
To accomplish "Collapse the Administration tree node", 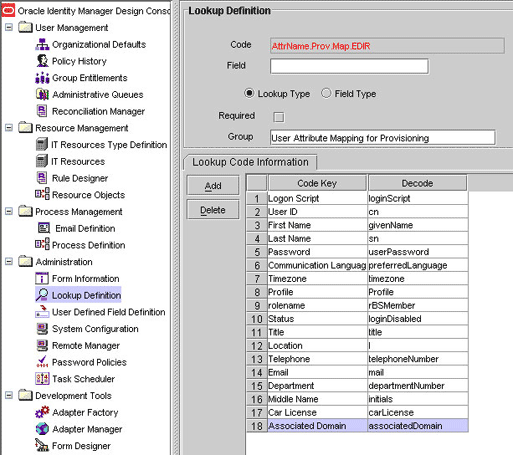I will 9,261.
